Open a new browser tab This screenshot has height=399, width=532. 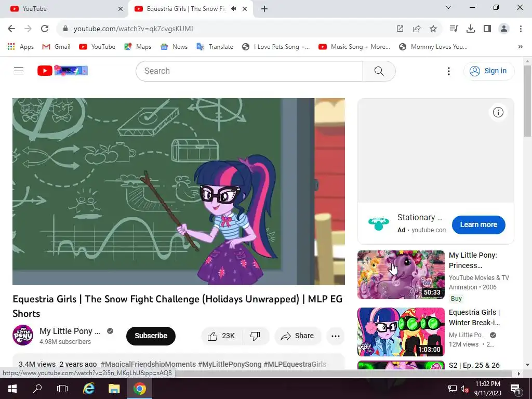tap(264, 9)
